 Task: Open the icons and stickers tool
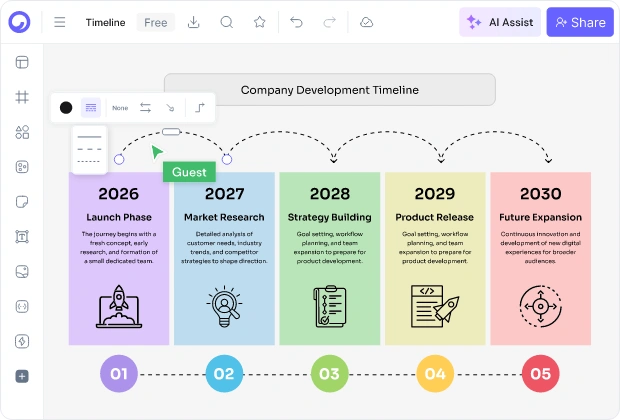22,167
